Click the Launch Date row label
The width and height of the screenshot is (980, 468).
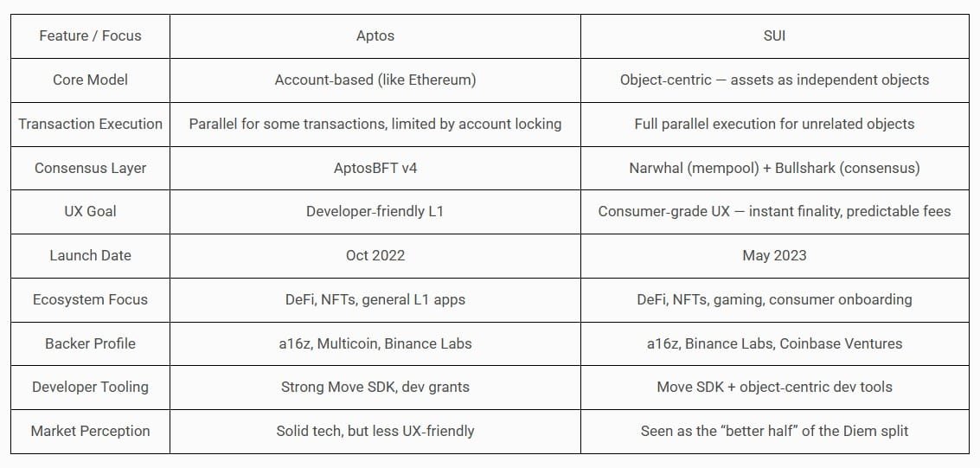click(90, 255)
